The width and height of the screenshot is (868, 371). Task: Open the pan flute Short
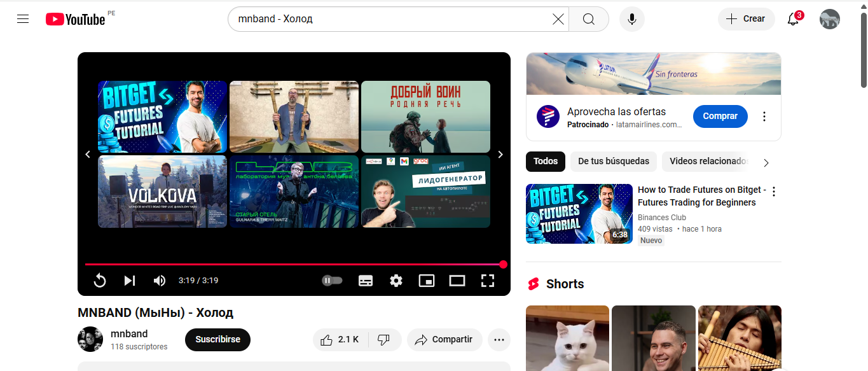[x=740, y=338]
